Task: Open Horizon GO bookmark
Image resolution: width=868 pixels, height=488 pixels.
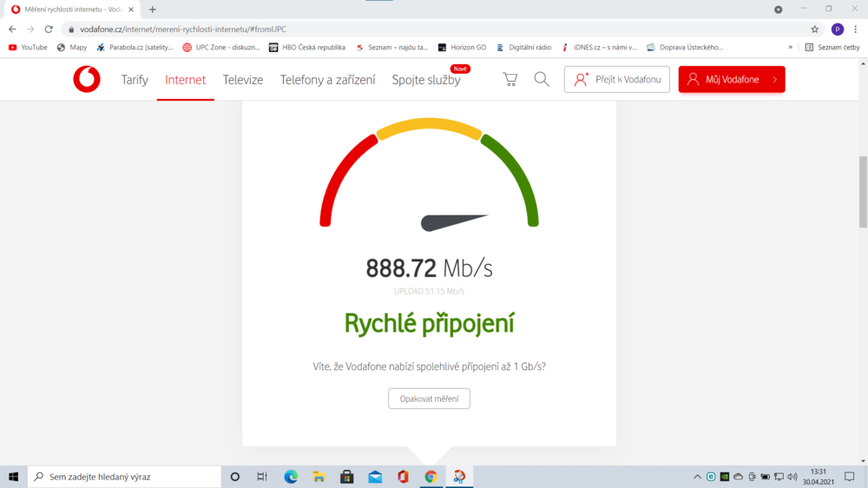Action: coord(462,48)
